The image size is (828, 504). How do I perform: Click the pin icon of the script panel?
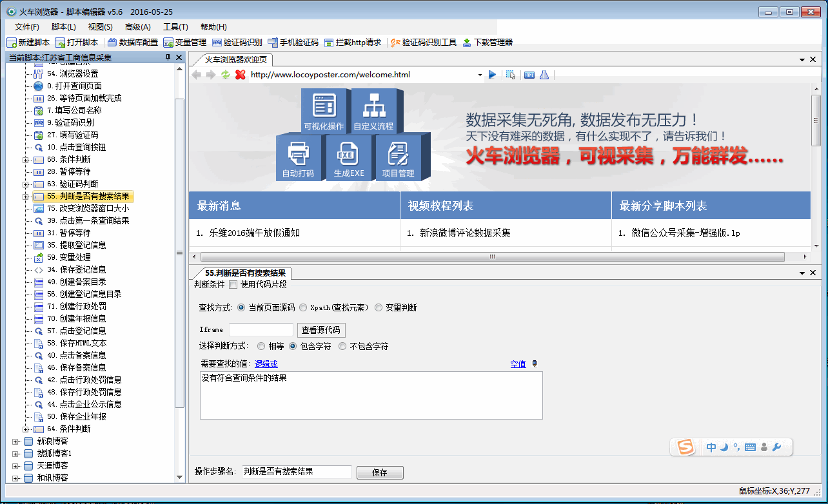pyautogui.click(x=168, y=57)
